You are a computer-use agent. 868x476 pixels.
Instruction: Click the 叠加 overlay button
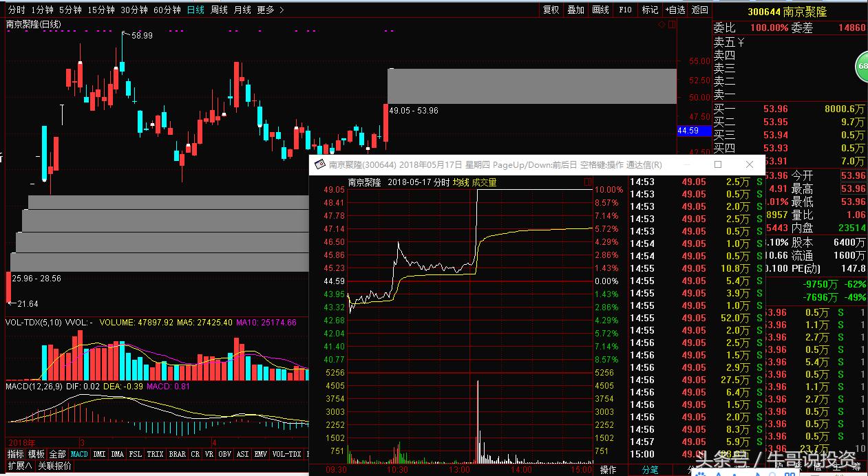575,10
